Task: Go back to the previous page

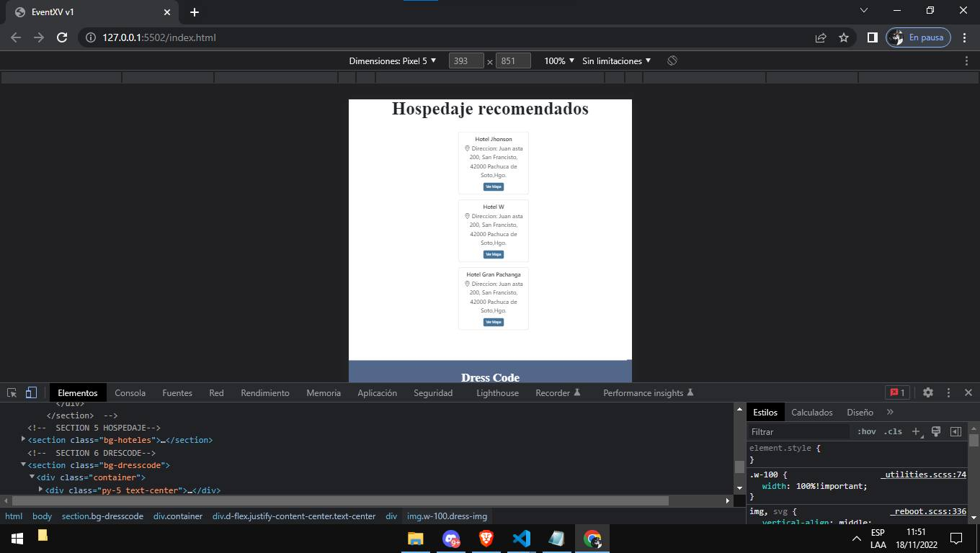Action: click(x=16, y=37)
